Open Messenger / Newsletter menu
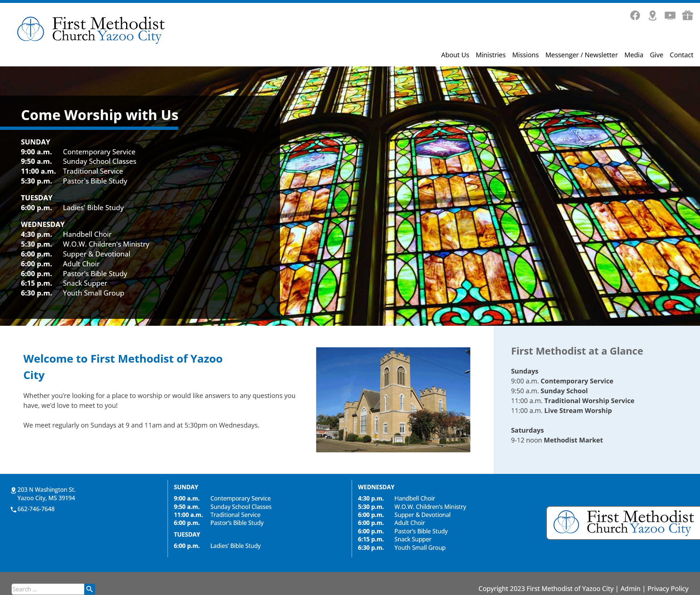 point(581,55)
